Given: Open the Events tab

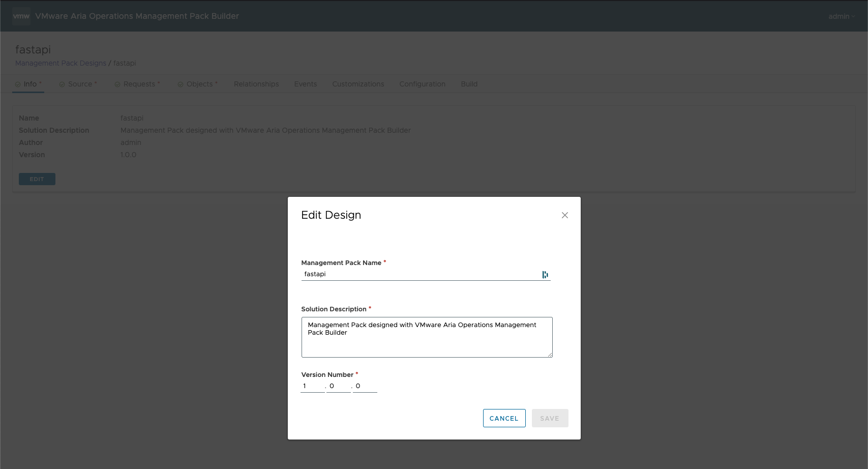Looking at the screenshot, I should [x=305, y=84].
